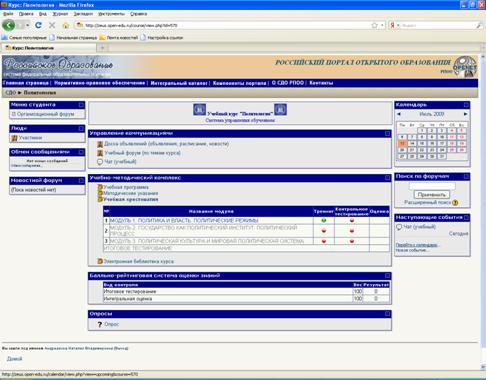Click the stop loading X icon
The image size is (486, 380).
[52, 25]
